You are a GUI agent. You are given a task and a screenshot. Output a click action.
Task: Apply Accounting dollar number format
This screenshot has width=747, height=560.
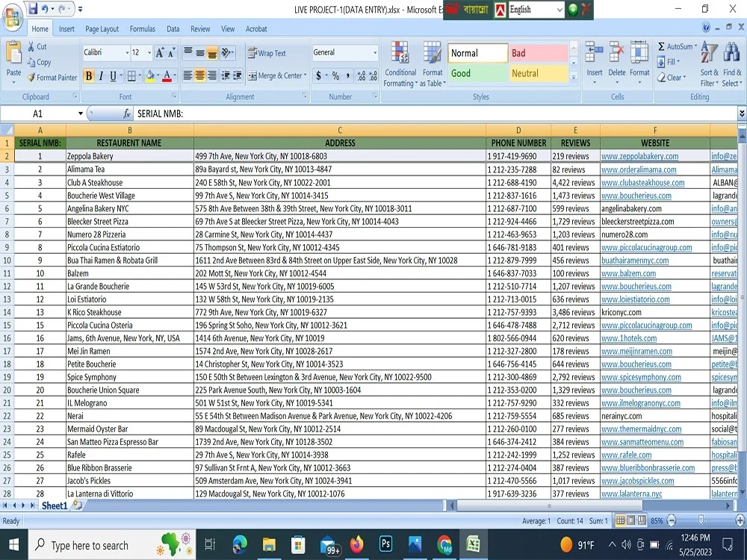coord(318,75)
